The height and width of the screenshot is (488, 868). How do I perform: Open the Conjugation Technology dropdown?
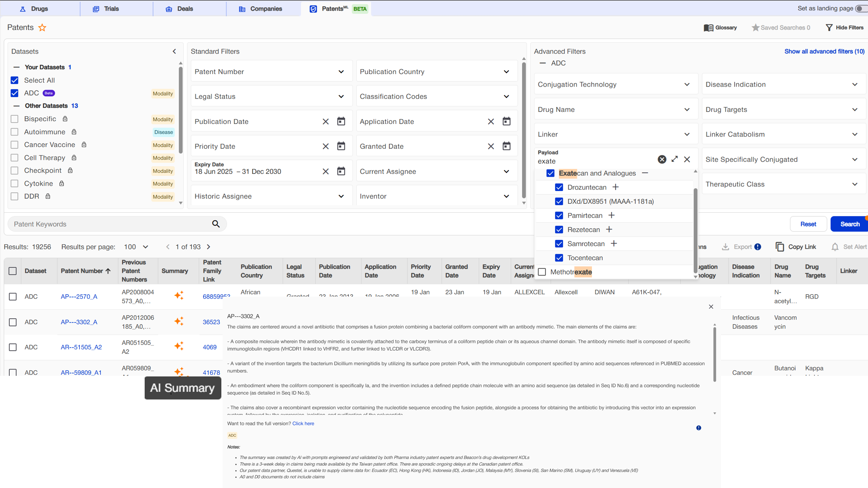click(686, 84)
